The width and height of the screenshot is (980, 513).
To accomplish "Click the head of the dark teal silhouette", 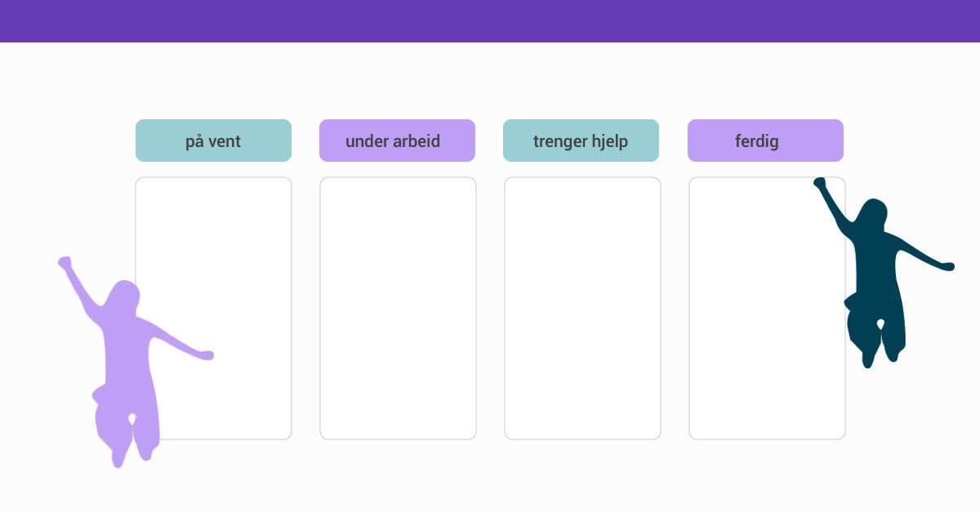I will pos(872,214).
